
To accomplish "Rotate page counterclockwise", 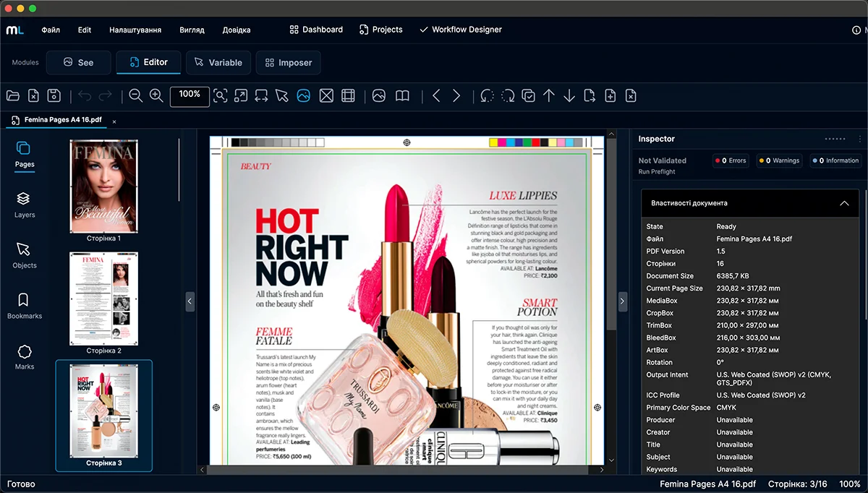I will [487, 95].
